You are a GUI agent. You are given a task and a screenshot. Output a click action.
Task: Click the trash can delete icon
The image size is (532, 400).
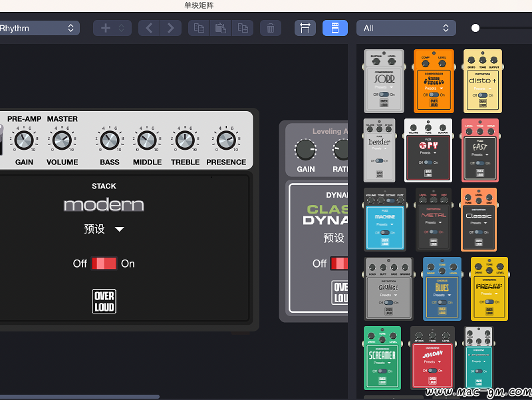(271, 28)
